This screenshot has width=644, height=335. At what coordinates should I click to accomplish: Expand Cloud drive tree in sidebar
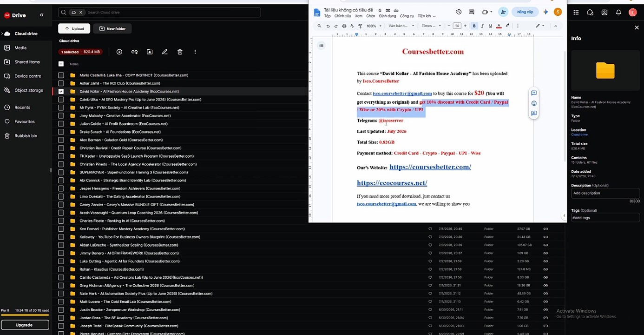[2, 33]
